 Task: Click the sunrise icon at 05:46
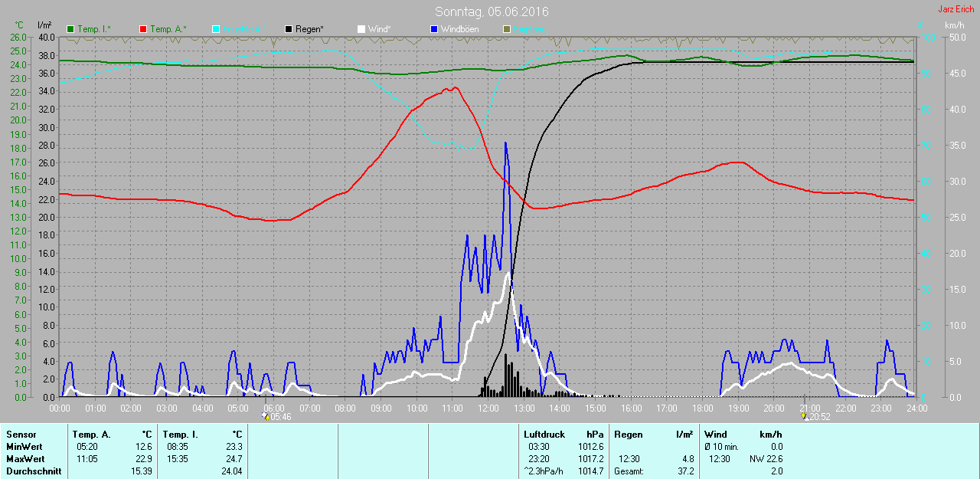click(266, 416)
